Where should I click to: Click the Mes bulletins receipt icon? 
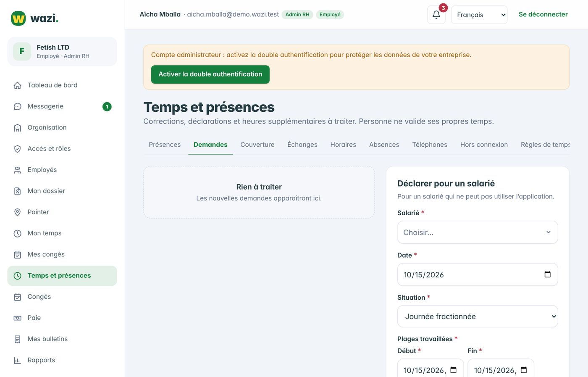click(17, 339)
